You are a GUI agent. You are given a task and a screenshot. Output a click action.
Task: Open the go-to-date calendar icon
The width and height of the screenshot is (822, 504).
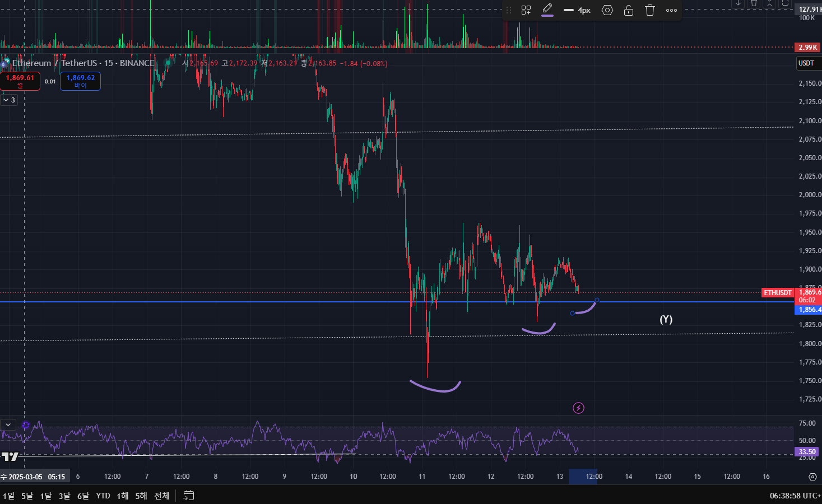click(189, 496)
